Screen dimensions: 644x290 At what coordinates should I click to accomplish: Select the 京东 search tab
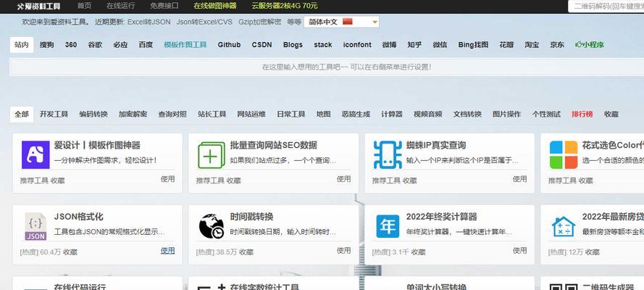click(x=557, y=45)
